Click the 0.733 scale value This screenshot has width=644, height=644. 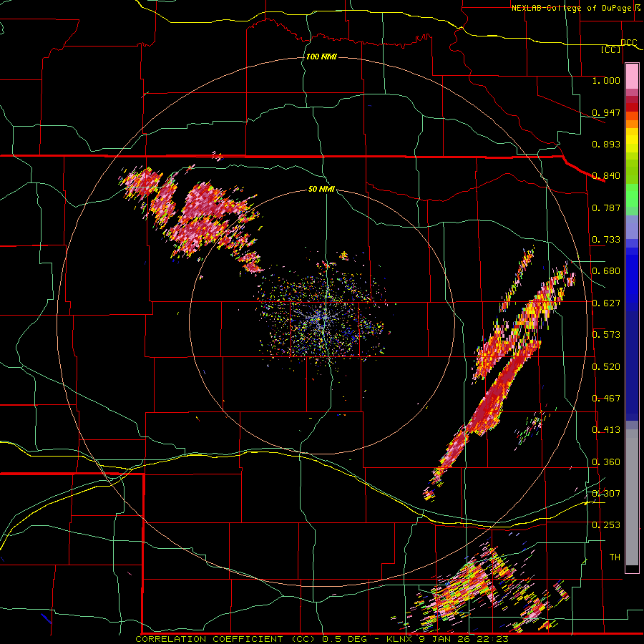point(606,240)
